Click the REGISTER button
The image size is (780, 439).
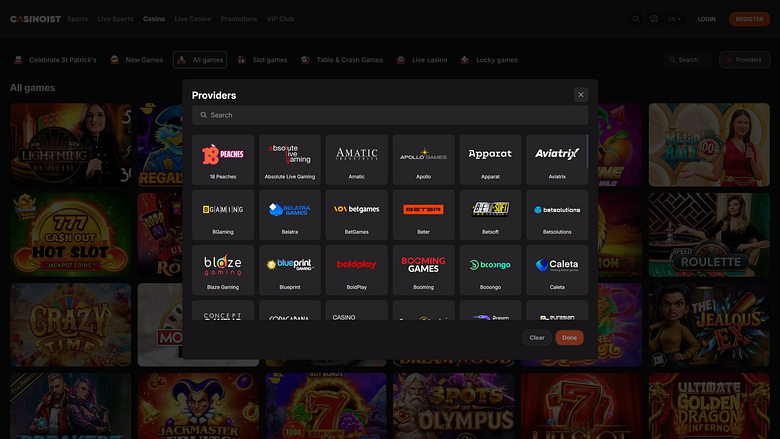pyautogui.click(x=749, y=19)
